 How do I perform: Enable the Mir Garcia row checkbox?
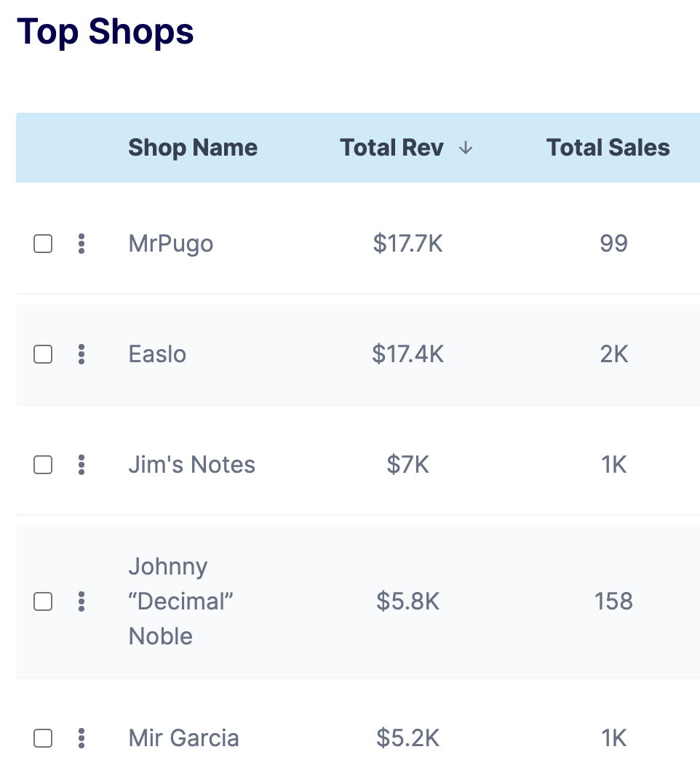point(43,738)
